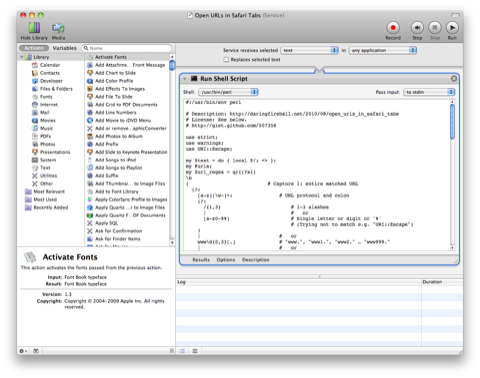The height and width of the screenshot is (378, 480).
Task: Open the Pass input to stdin dropdown
Action: pyautogui.click(x=429, y=92)
